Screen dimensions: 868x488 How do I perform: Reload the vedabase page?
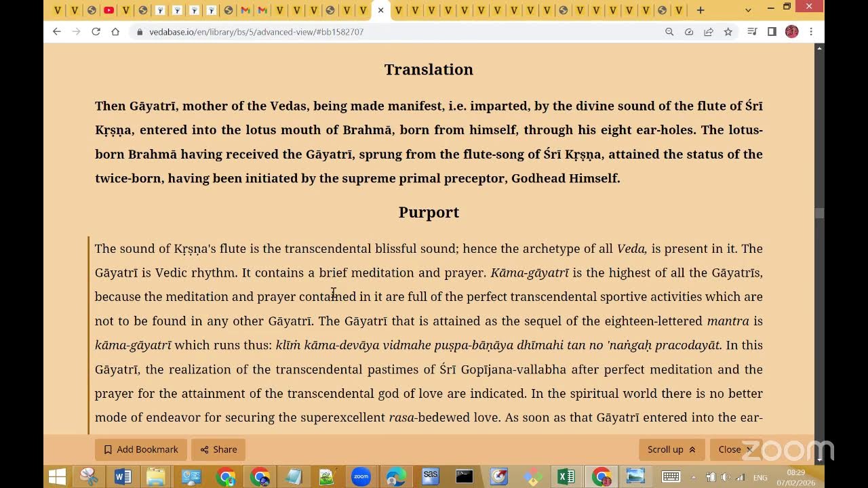tap(96, 32)
